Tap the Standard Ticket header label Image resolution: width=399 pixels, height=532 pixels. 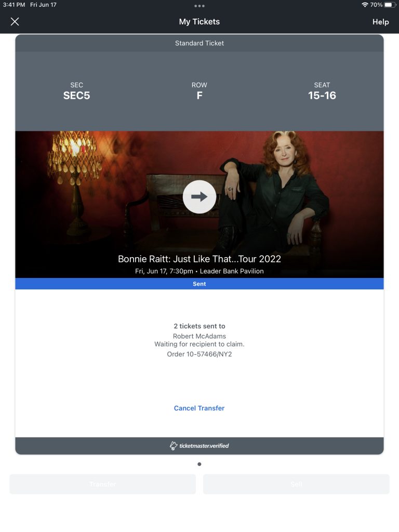(199, 43)
